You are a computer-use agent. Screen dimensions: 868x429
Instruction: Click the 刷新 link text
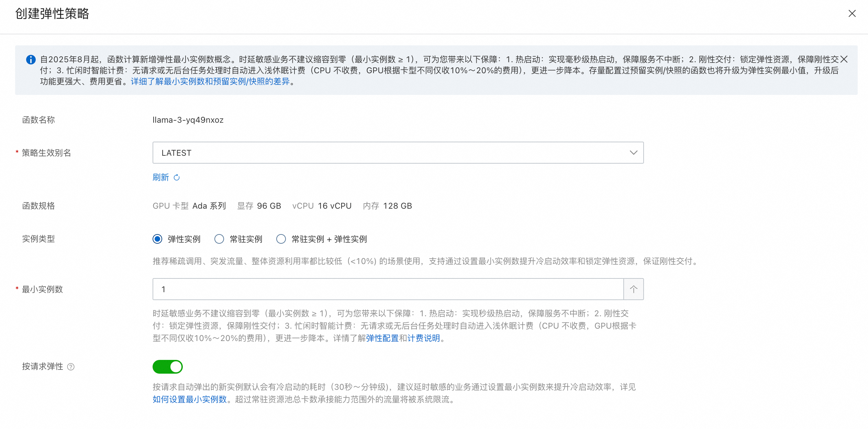161,177
